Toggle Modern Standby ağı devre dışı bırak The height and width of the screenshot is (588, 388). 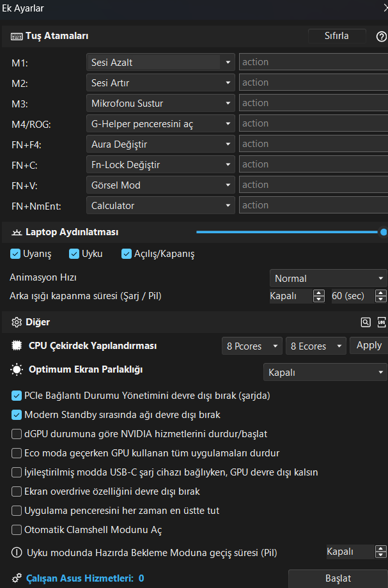coord(17,415)
